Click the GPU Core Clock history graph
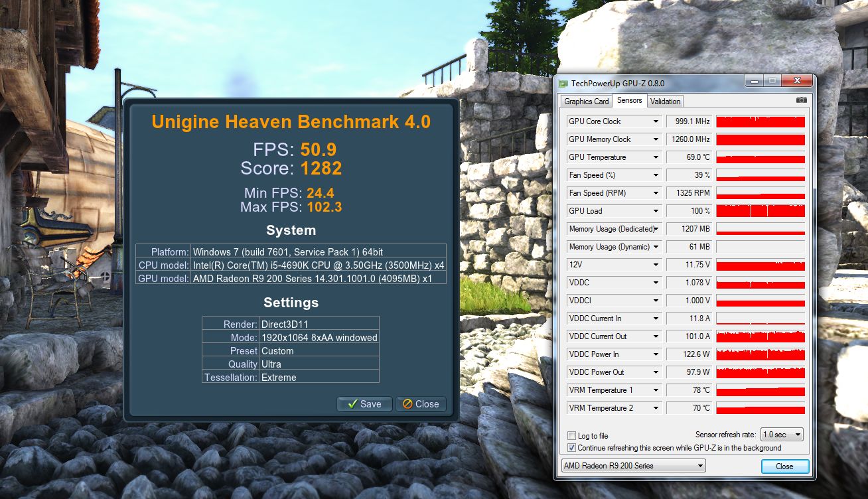Viewport: 868px width, 499px height. (760, 121)
